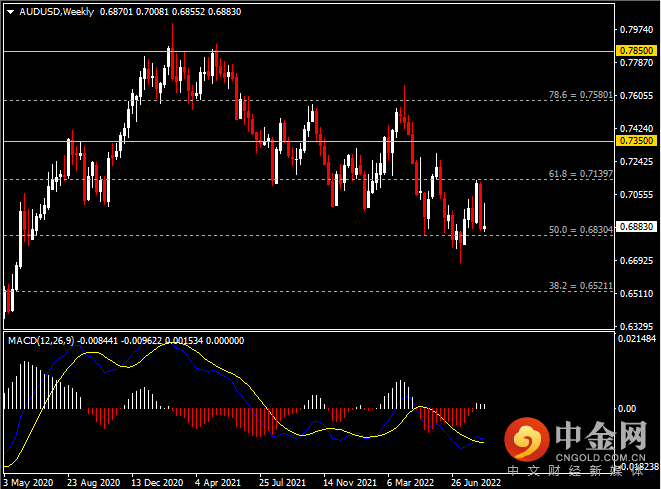Click the price axis value 0.77870
Viewport: 661px width, 489px height.
[636, 62]
